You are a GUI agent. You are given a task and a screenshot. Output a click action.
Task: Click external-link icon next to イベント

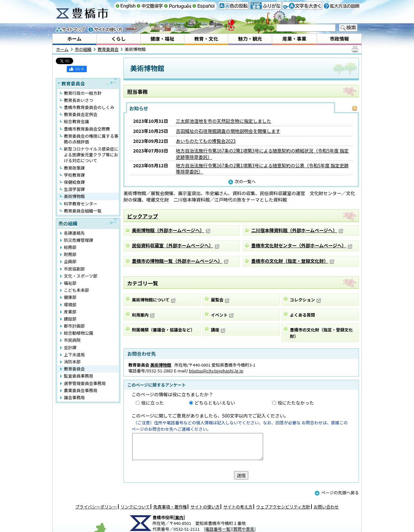(231, 315)
